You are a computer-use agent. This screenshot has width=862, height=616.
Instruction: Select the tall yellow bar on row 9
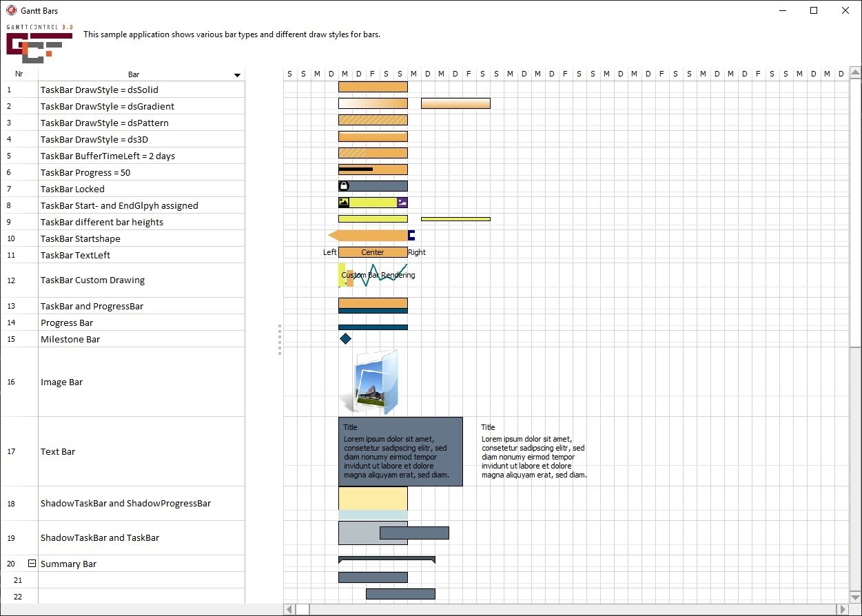click(x=373, y=219)
